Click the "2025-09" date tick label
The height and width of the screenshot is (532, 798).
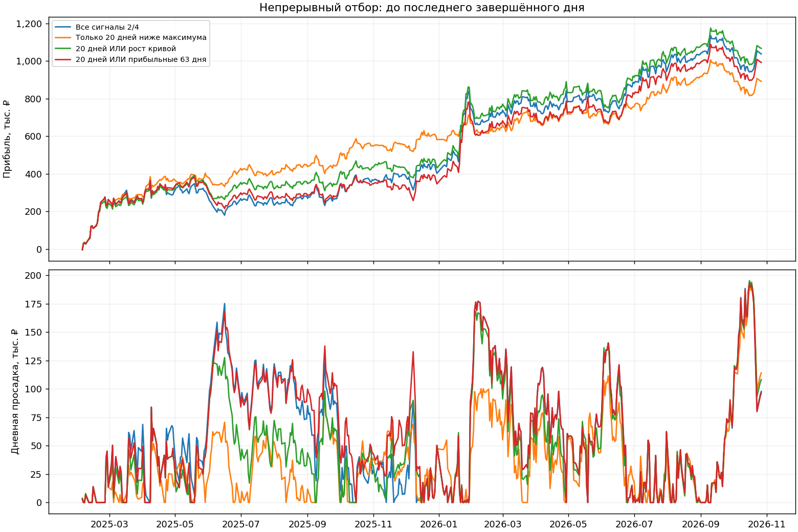coord(307,524)
